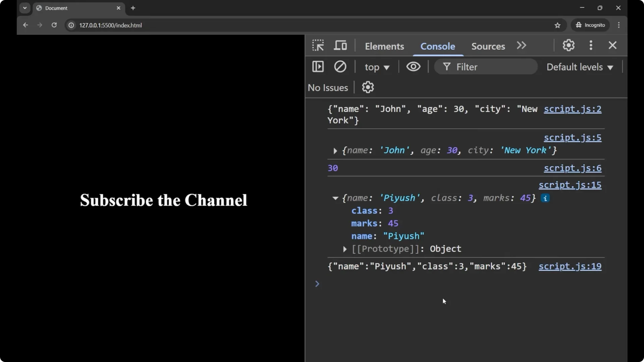Viewport: 644px width, 362px height.
Task: Show the console sidebar
Action: (x=318, y=67)
